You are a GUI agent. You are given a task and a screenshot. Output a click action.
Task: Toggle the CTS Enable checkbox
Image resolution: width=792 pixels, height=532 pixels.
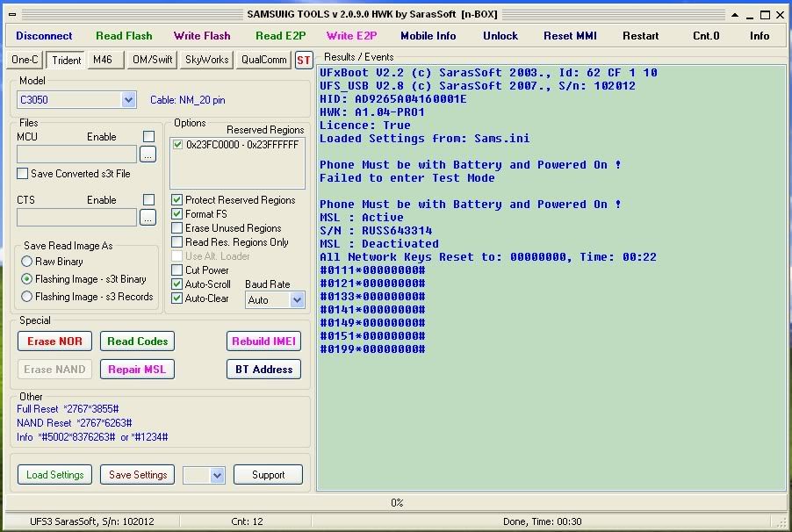tap(148, 199)
